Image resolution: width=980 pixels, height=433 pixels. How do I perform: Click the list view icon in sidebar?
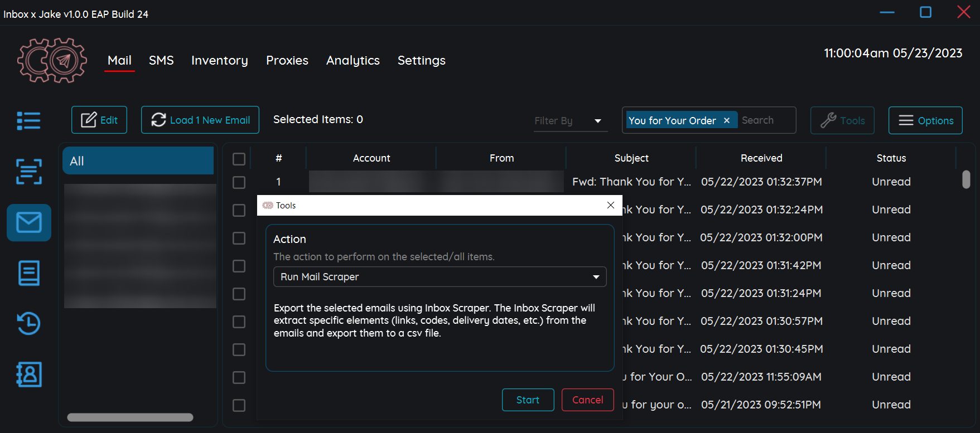(28, 120)
